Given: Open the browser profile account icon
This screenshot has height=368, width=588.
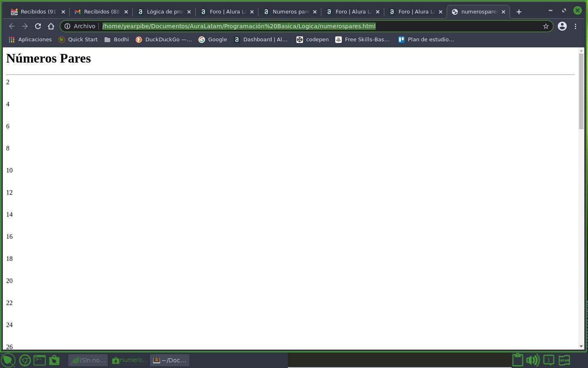Looking at the screenshot, I should click(x=562, y=26).
